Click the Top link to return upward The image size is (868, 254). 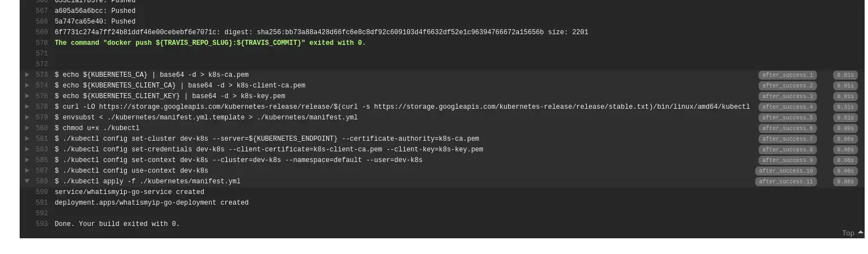[852, 233]
